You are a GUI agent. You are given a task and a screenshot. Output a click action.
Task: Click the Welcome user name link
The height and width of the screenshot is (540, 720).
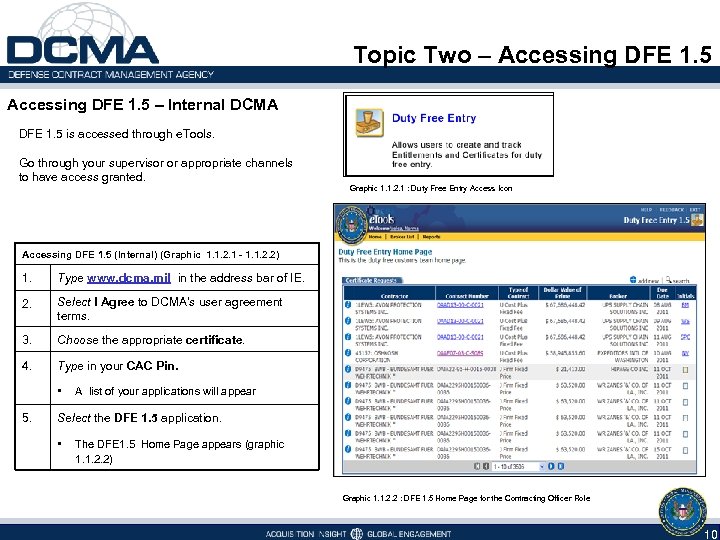404,228
